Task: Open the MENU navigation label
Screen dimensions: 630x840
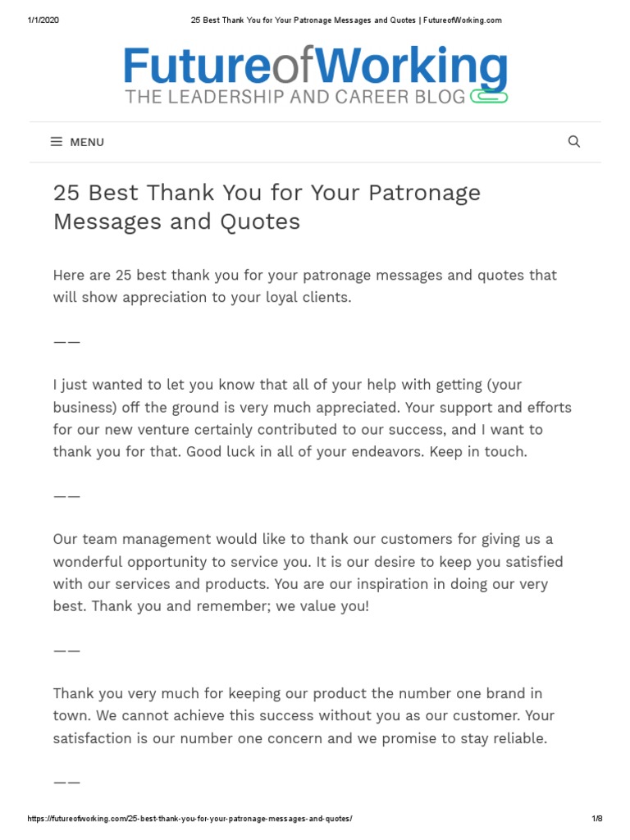Action: click(x=87, y=142)
